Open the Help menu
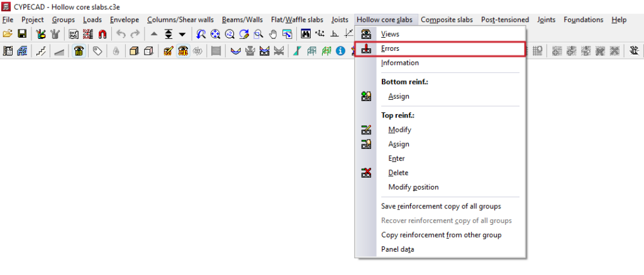The image size is (644, 275). [619, 19]
